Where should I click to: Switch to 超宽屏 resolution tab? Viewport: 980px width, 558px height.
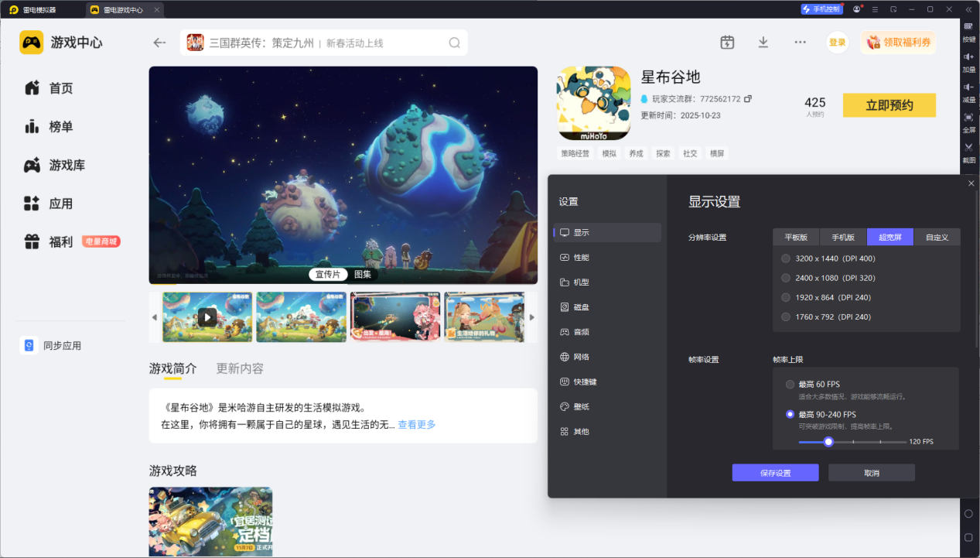pos(890,237)
